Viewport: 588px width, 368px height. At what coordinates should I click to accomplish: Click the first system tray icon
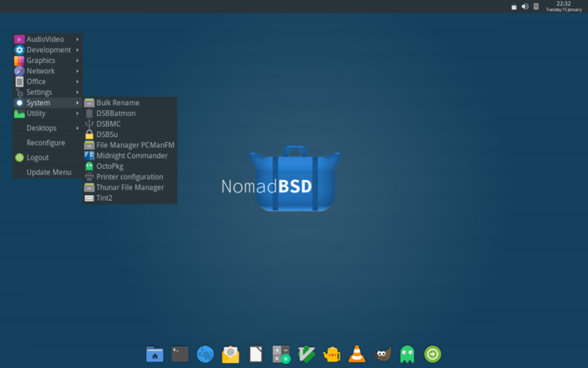pos(514,7)
